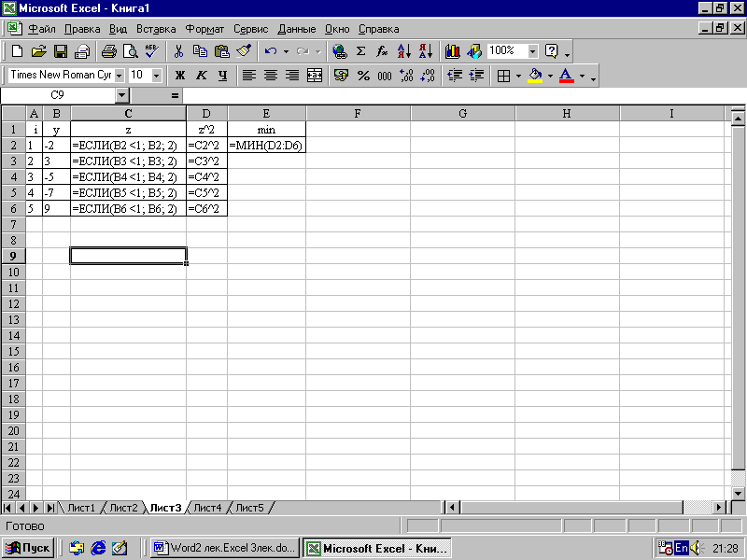Insert a hyperlink with the globe icon
The height and width of the screenshot is (560, 747).
pos(339,51)
